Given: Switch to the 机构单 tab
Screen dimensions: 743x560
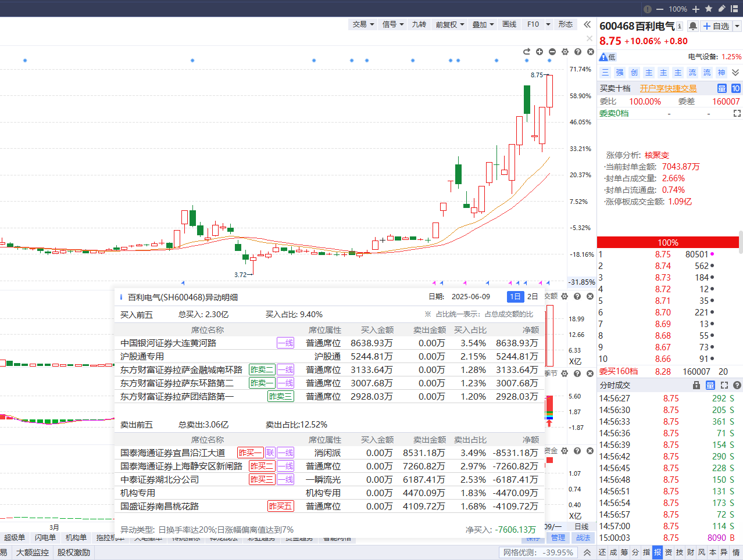Looking at the screenshot, I should [76, 538].
